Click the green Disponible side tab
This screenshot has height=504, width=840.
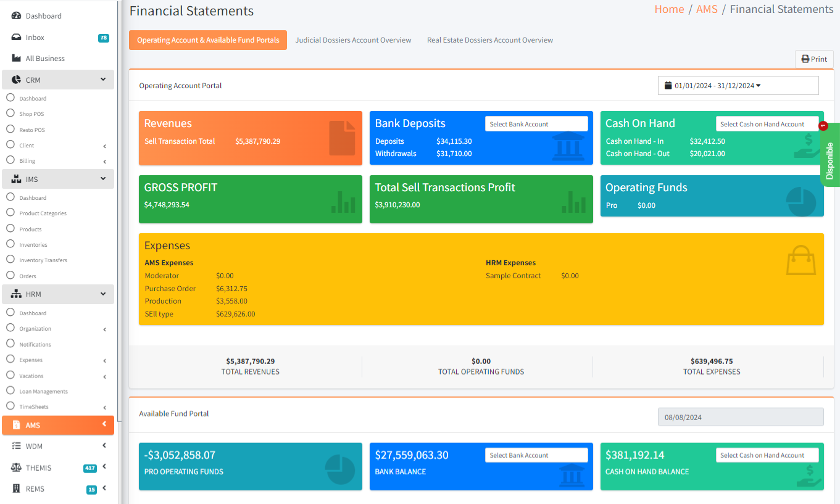point(830,159)
